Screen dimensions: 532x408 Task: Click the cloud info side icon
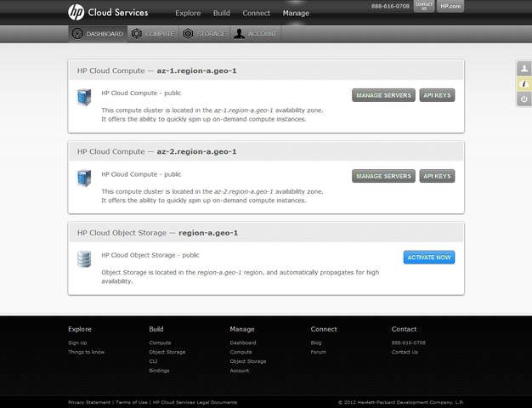(524, 84)
